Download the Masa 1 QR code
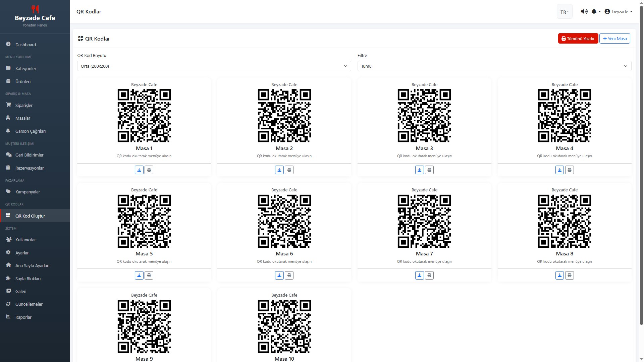The width and height of the screenshot is (644, 362). [x=139, y=170]
